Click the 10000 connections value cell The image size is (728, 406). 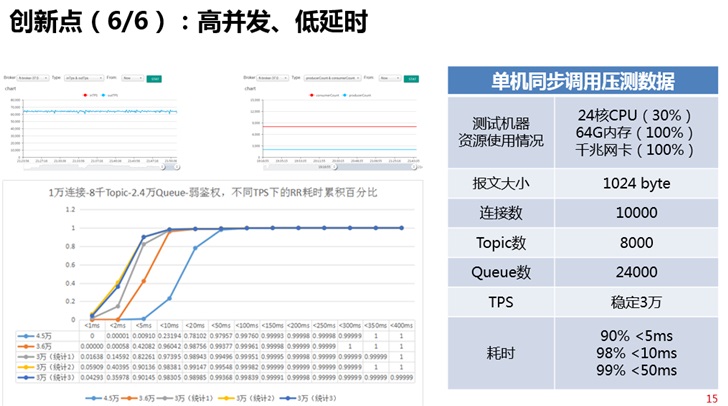click(x=637, y=213)
